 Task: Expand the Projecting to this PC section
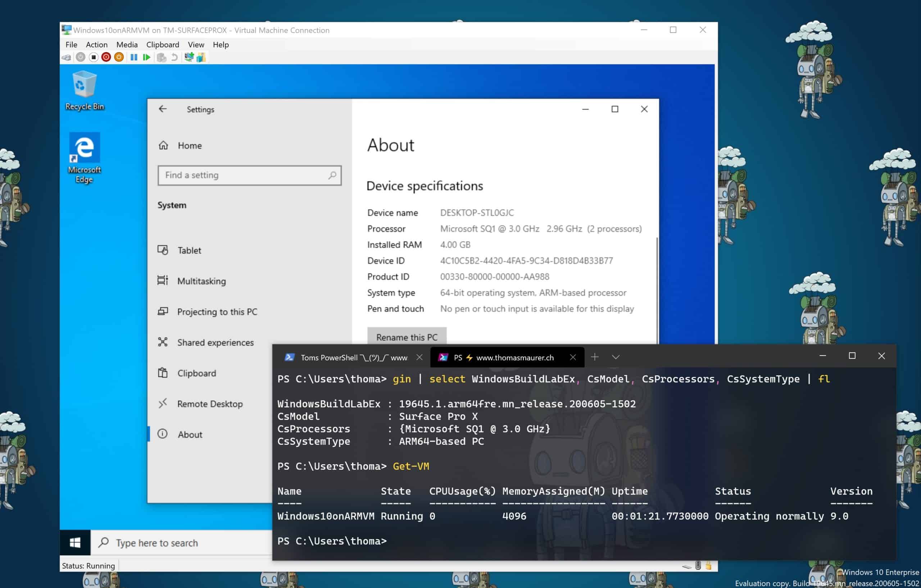coord(218,311)
